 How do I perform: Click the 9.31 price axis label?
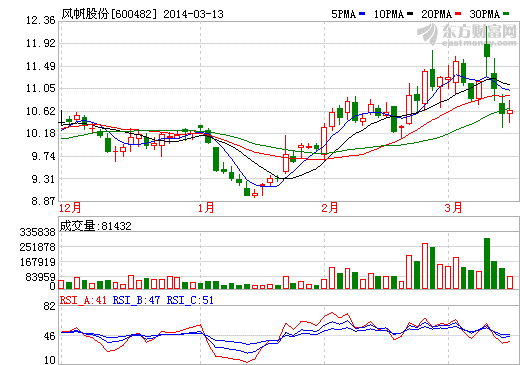click(x=43, y=179)
